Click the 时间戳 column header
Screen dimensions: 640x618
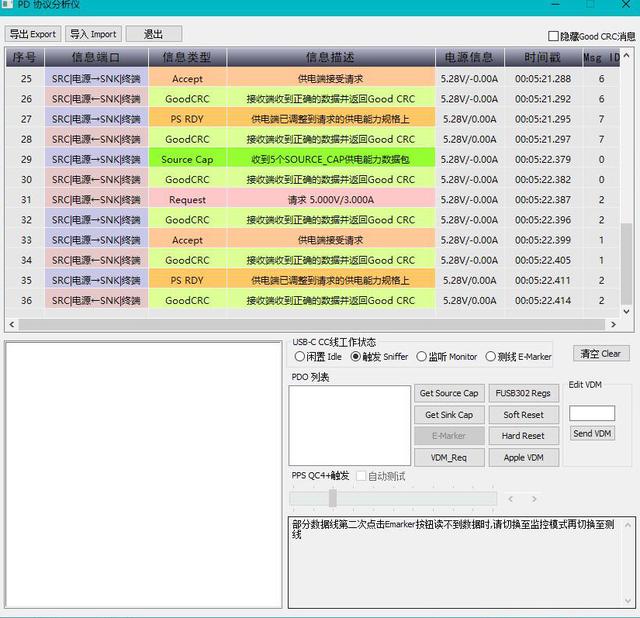coord(543,57)
